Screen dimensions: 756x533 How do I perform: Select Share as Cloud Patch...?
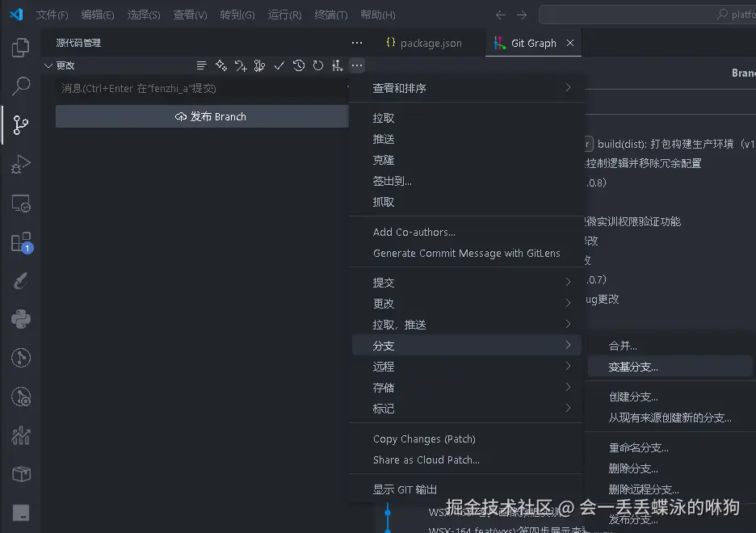(x=467, y=460)
